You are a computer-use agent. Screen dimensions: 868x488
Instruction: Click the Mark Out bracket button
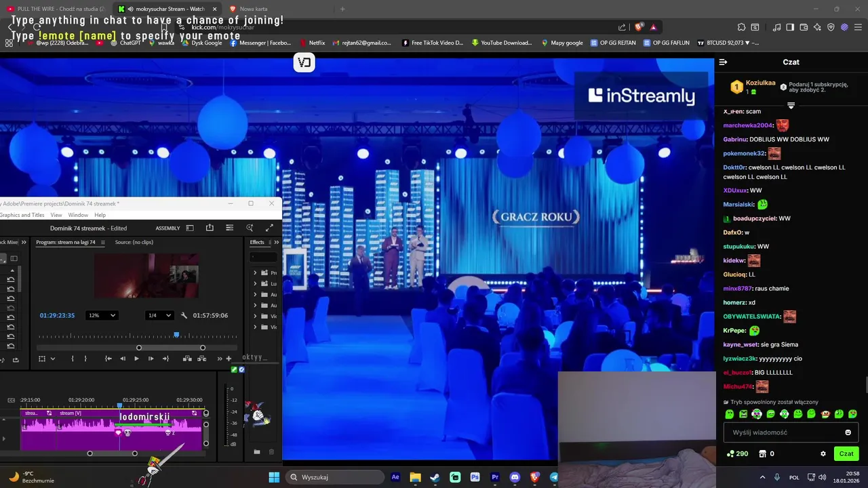pyautogui.click(x=85, y=359)
